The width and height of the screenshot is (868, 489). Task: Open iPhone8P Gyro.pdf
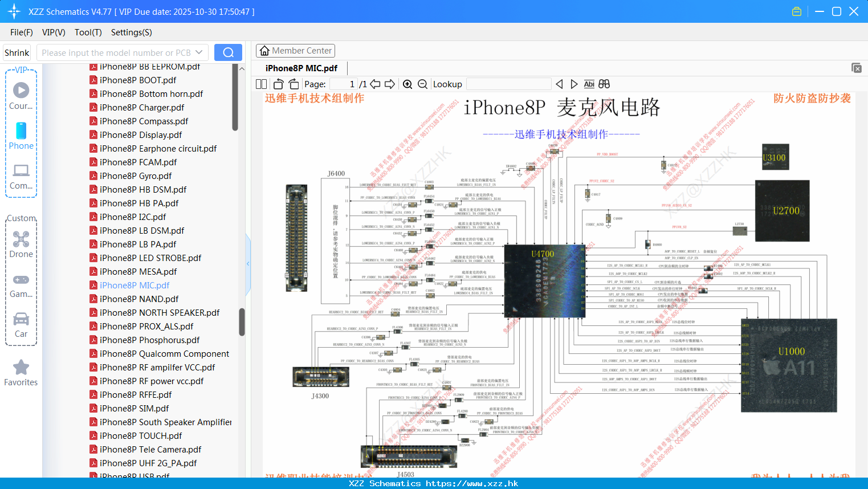(x=136, y=176)
